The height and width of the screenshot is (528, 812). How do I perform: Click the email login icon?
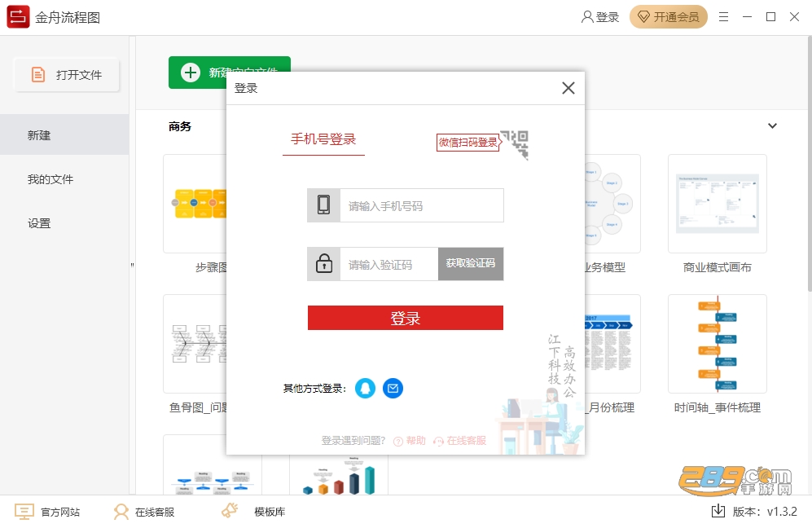click(393, 388)
